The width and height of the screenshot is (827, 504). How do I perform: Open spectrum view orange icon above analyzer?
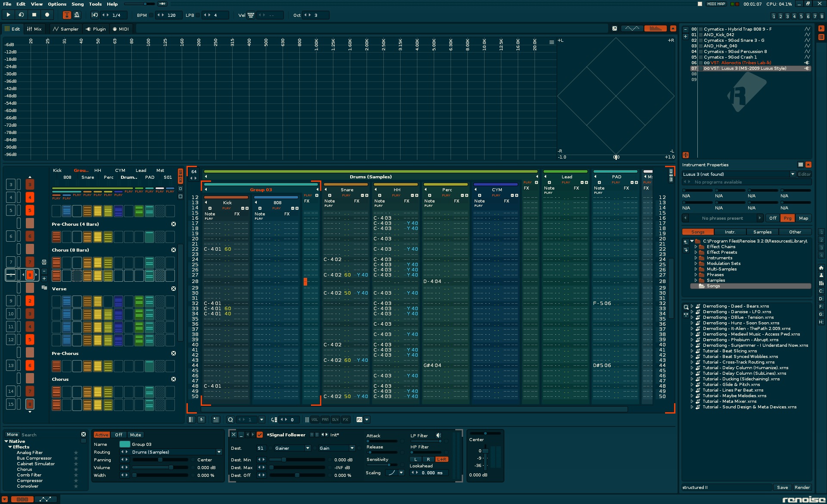click(x=655, y=28)
